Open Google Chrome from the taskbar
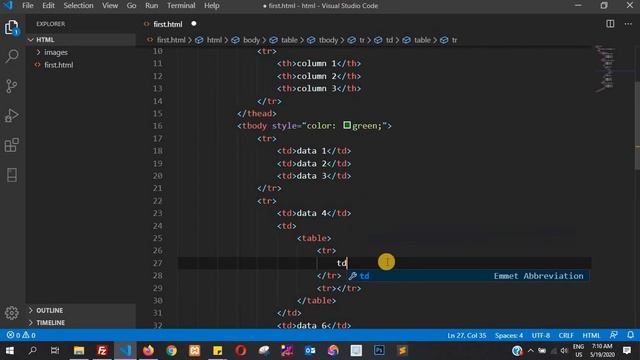This screenshot has width=640, height=360. (171, 351)
